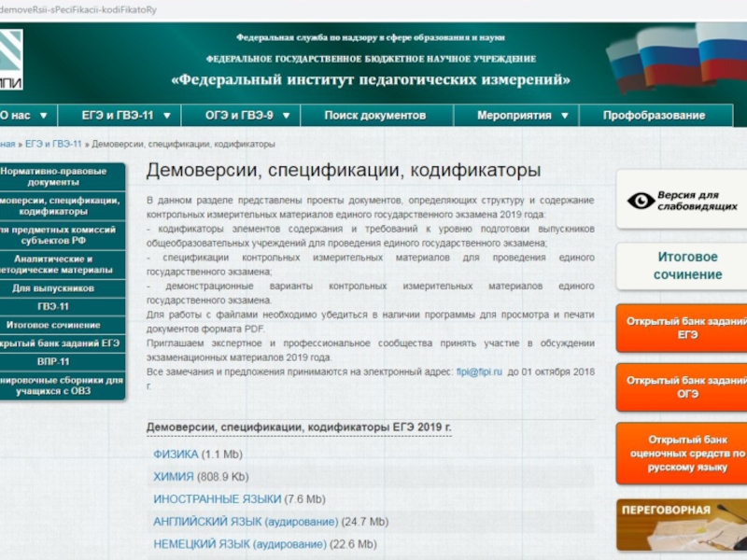Click the eye icon for visually impaired version
Image resolution: width=747 pixels, height=560 pixels.
pyautogui.click(x=641, y=201)
